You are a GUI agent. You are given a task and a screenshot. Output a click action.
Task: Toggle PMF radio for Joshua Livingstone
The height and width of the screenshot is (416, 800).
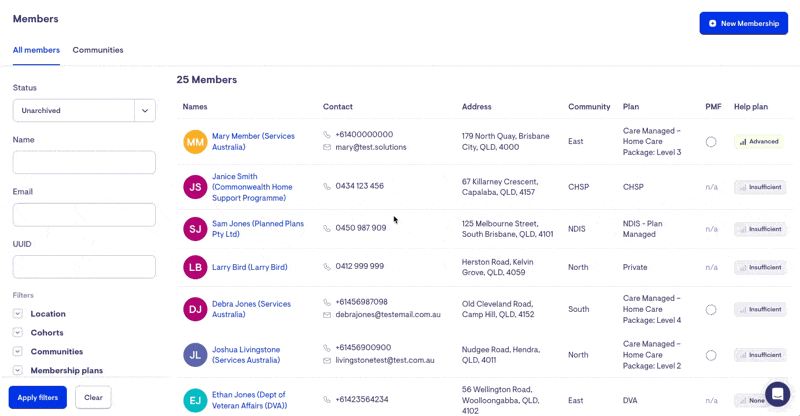click(x=711, y=355)
